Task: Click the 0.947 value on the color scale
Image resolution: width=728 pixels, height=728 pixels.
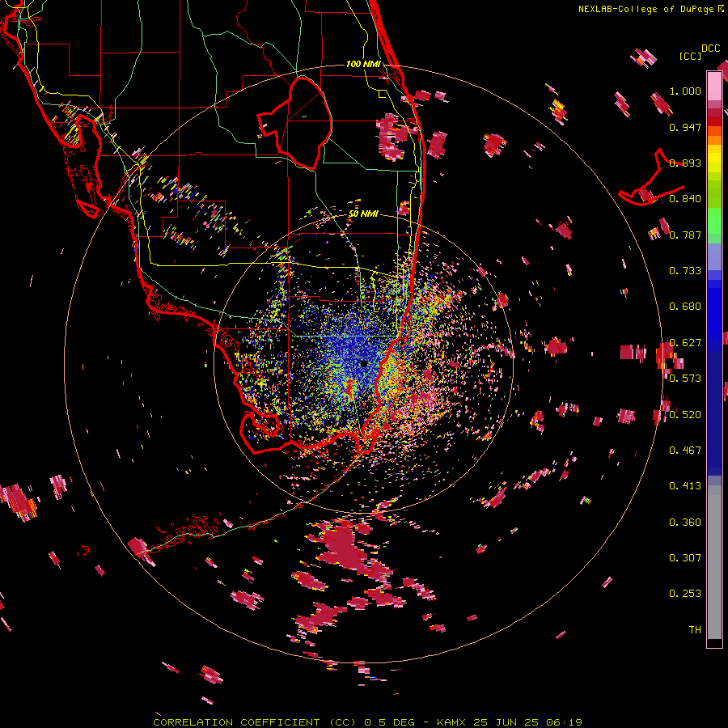Action: coord(685,127)
